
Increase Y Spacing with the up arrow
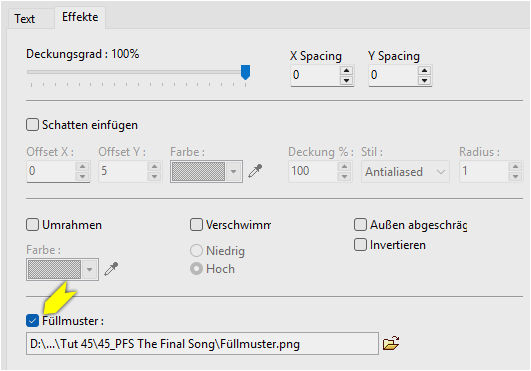click(424, 70)
